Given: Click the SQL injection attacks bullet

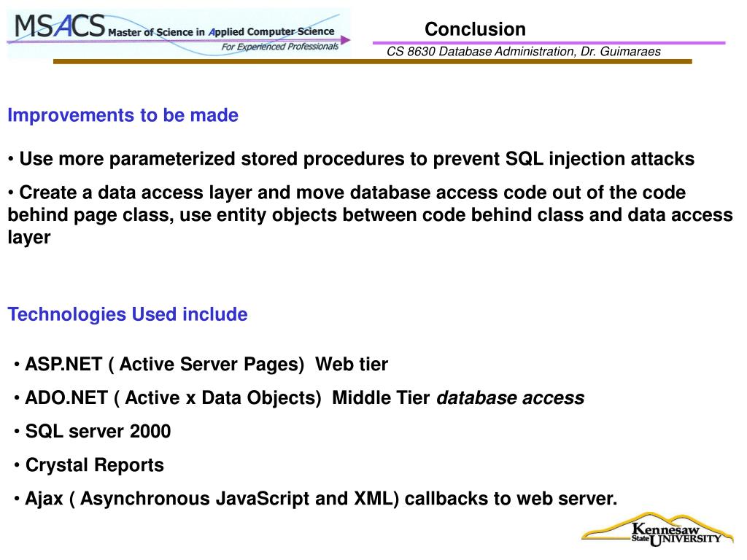Looking at the screenshot, I should click(x=352, y=159).
